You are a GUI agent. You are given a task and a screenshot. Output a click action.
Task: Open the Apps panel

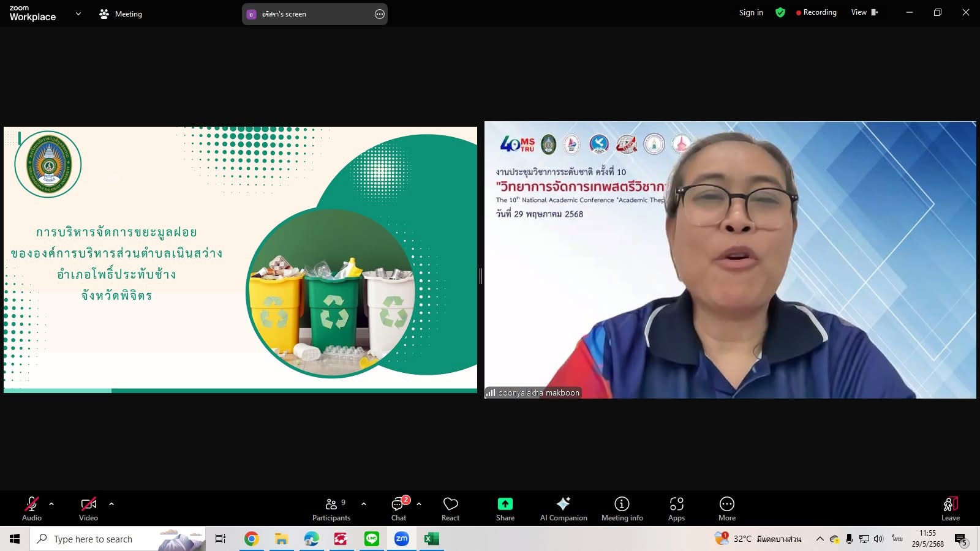(x=676, y=508)
